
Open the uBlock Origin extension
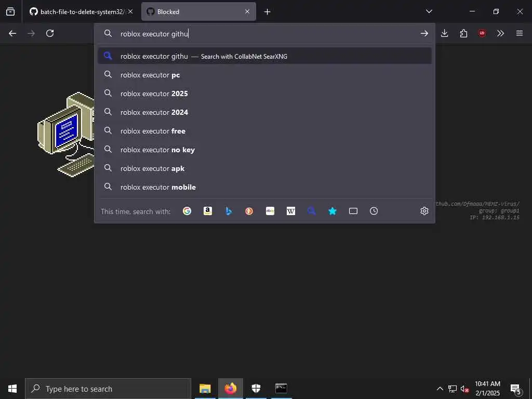click(482, 33)
